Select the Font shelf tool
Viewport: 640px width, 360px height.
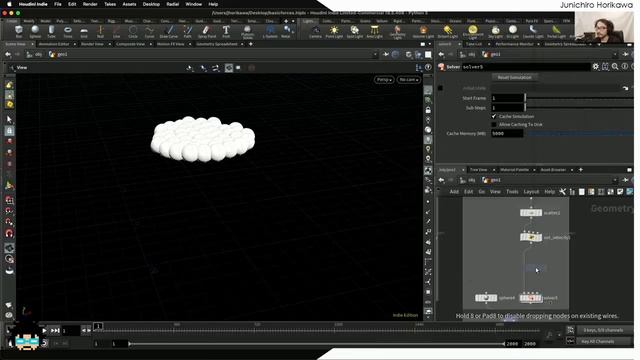click(x=226, y=31)
